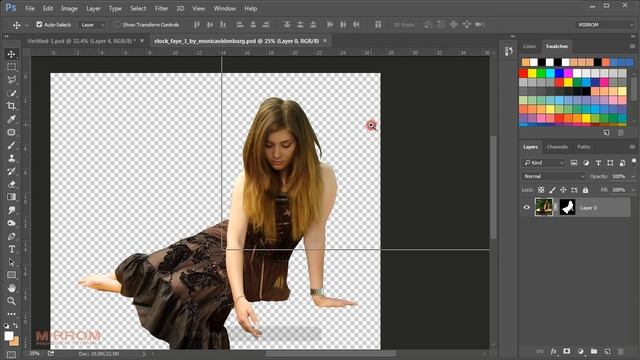Click the Add layer mask icon

(567, 351)
